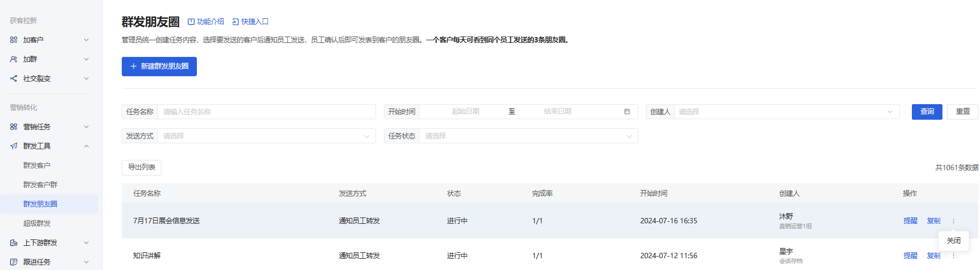980x270 pixels.
Task: Click 提醒 for 知识讲解 task
Action: point(910,256)
